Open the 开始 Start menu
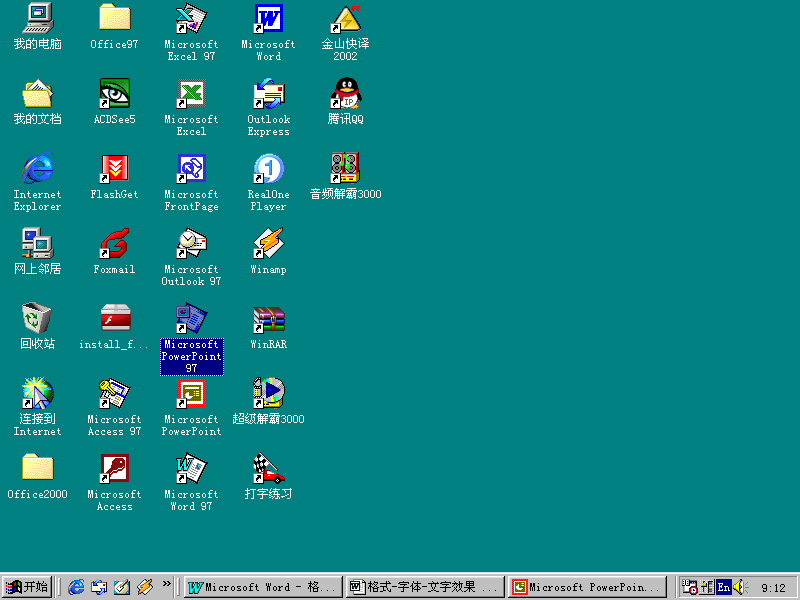The image size is (800, 600). tap(27, 587)
